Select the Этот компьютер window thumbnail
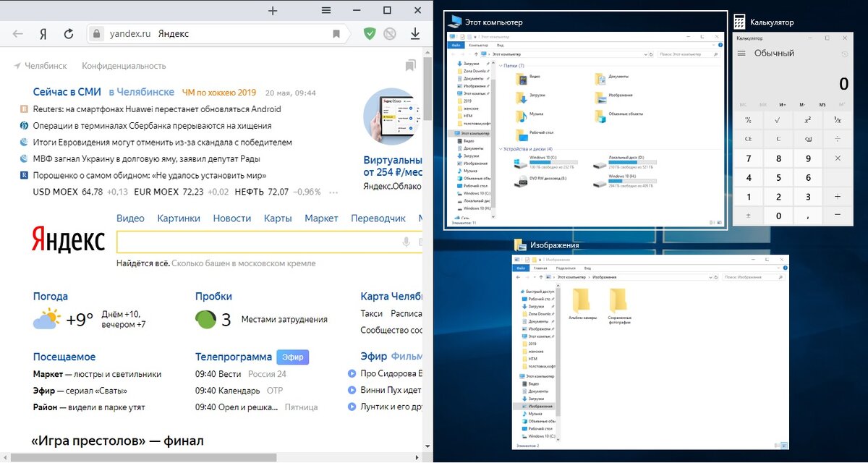Viewport: 868px width, 463px height. point(586,130)
